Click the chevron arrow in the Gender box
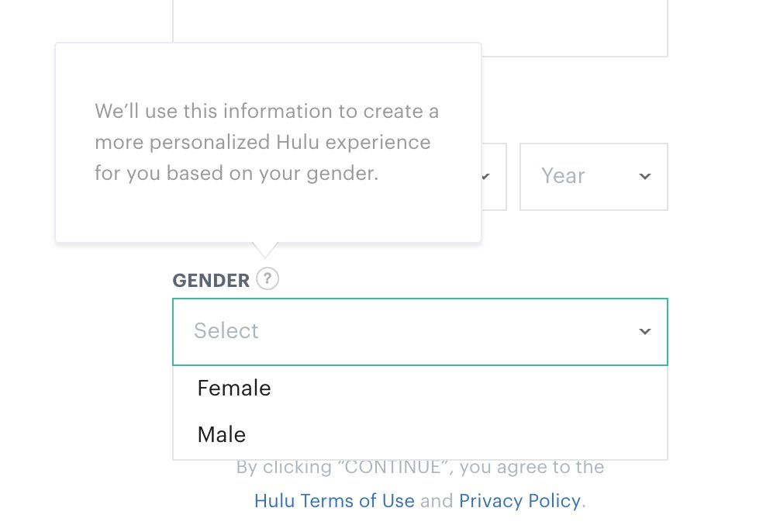Image resolution: width=780 pixels, height=532 pixels. (644, 331)
